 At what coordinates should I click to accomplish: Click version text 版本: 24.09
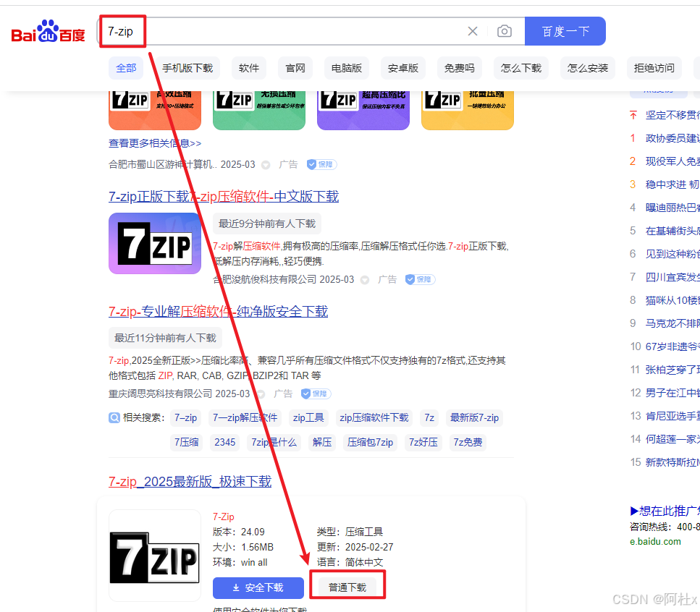(x=239, y=532)
